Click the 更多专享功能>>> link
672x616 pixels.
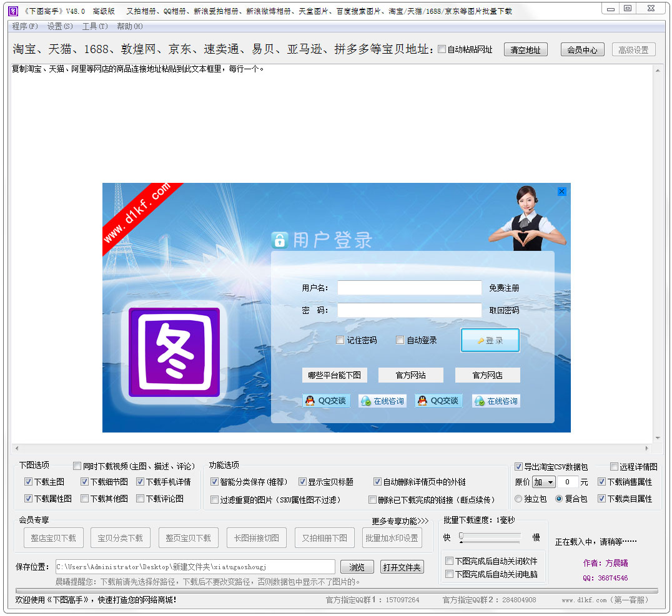click(x=400, y=521)
